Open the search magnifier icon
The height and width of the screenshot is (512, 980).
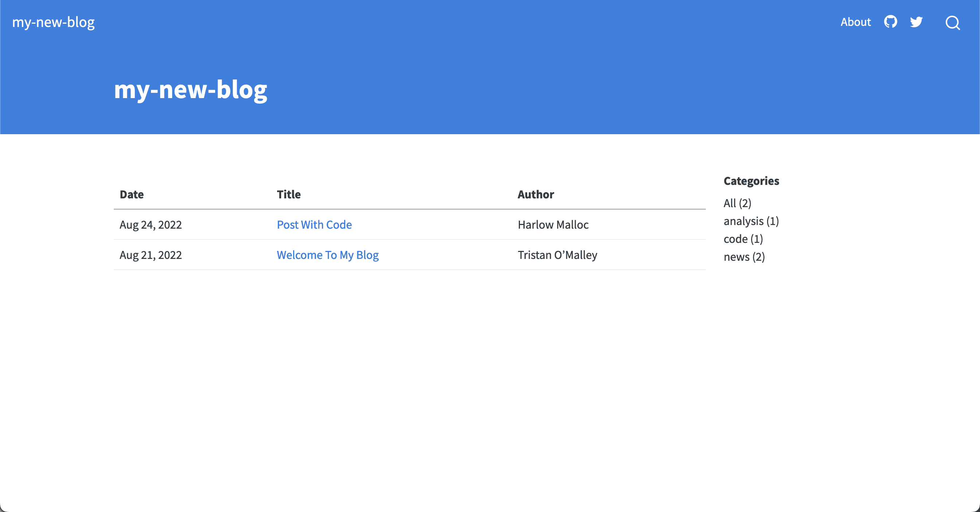(x=953, y=23)
